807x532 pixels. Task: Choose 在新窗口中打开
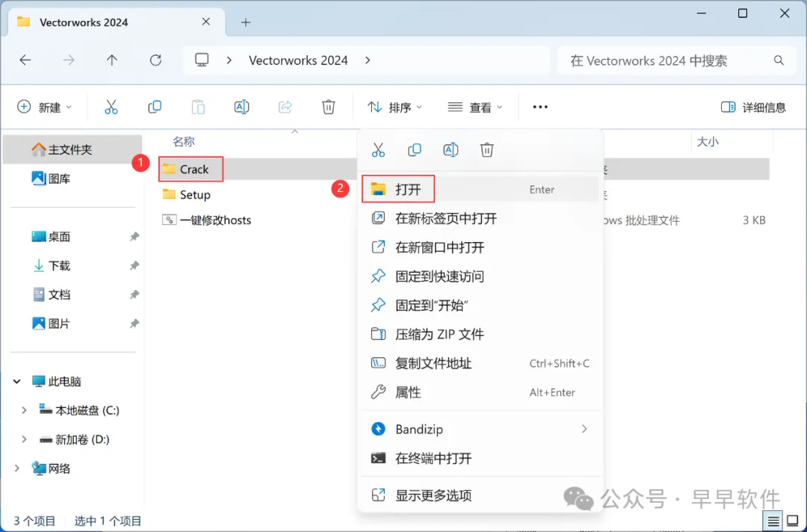click(480, 247)
